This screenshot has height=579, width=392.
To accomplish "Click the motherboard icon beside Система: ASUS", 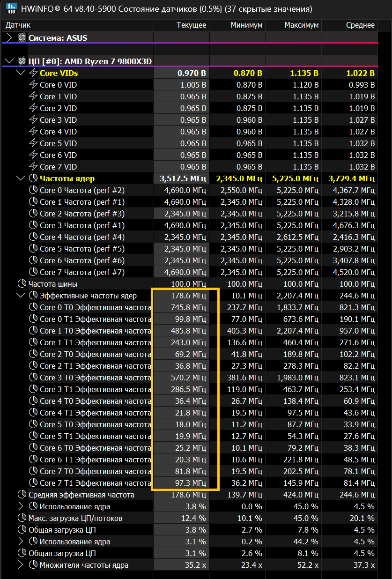I will (x=22, y=37).
